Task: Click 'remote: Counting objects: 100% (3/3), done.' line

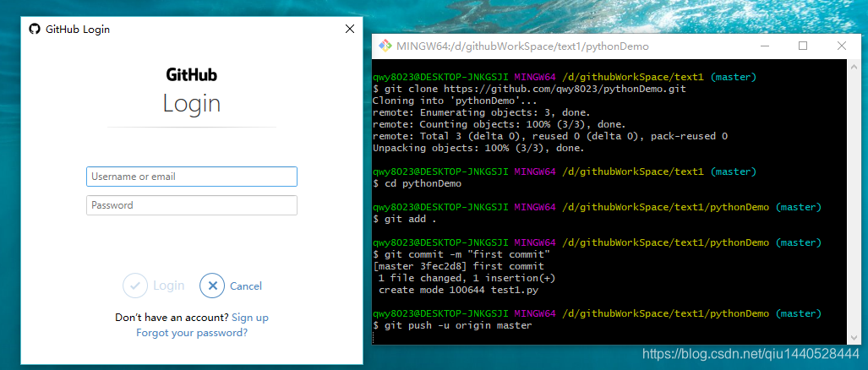Action: click(500, 124)
